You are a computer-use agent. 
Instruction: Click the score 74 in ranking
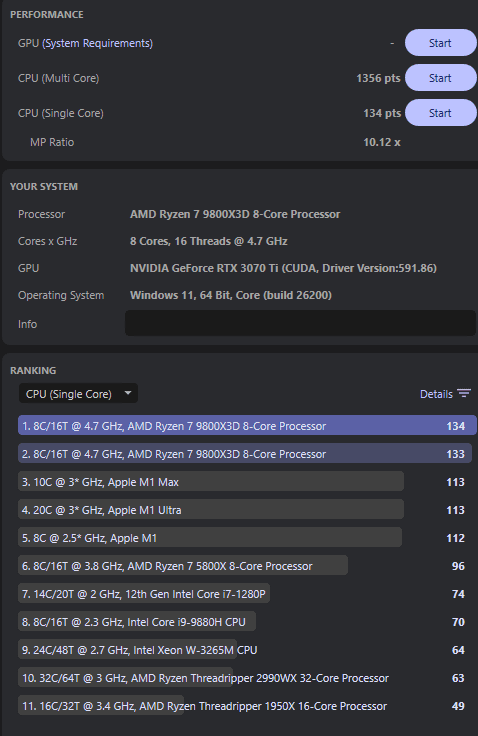(458, 594)
